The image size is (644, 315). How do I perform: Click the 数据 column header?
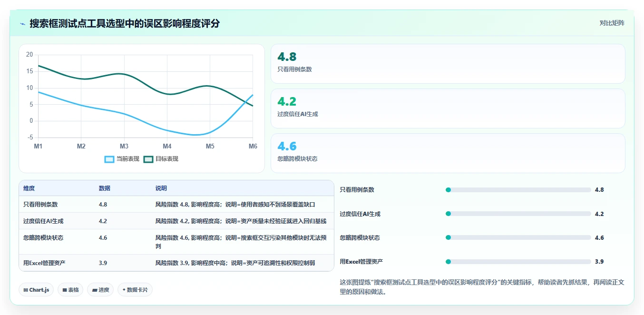coord(105,188)
